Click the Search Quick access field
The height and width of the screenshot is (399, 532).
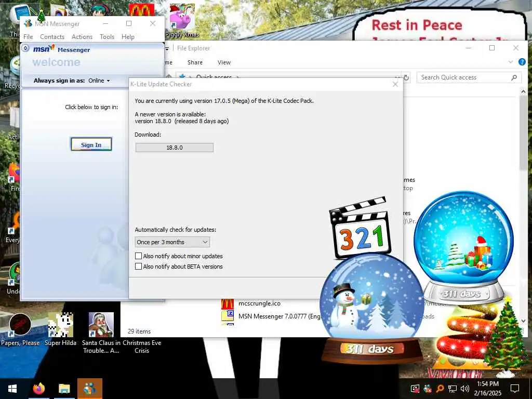tap(469, 77)
